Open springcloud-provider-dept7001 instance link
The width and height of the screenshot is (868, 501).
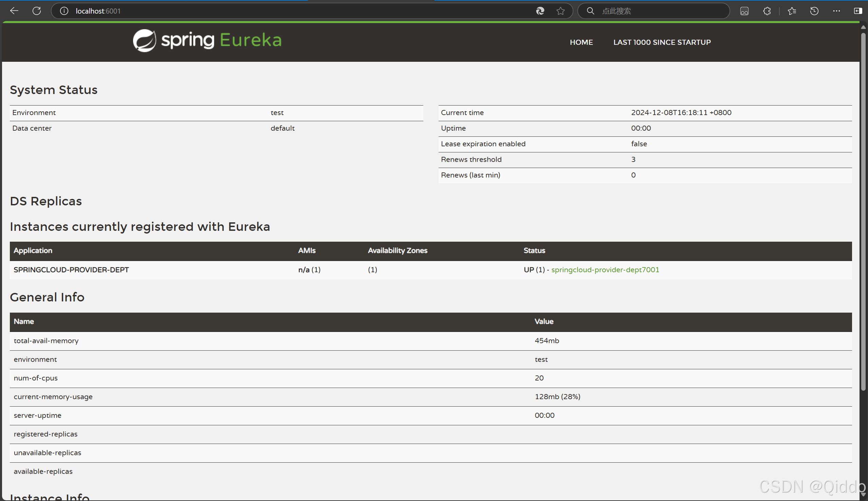[x=605, y=270]
